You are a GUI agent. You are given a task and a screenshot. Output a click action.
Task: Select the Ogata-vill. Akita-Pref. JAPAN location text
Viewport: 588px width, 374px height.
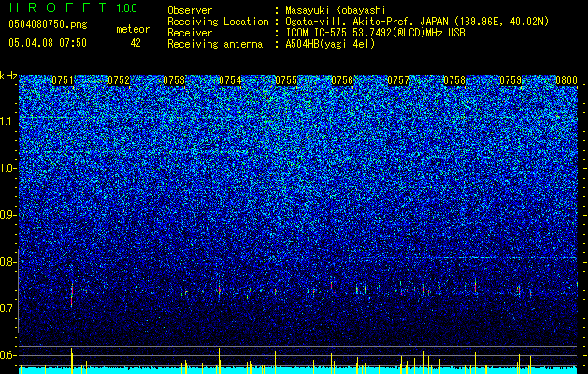click(417, 22)
